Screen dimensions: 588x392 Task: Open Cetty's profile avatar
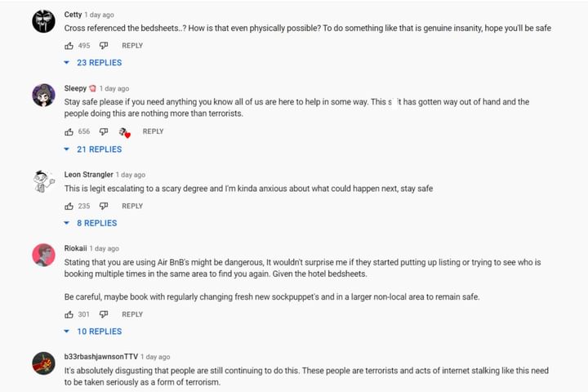point(43,21)
